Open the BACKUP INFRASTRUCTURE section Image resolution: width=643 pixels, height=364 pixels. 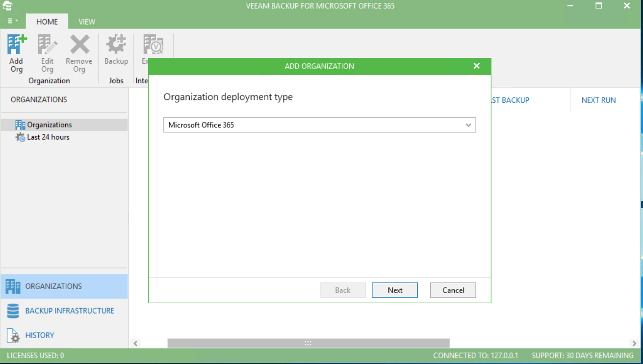(64, 311)
